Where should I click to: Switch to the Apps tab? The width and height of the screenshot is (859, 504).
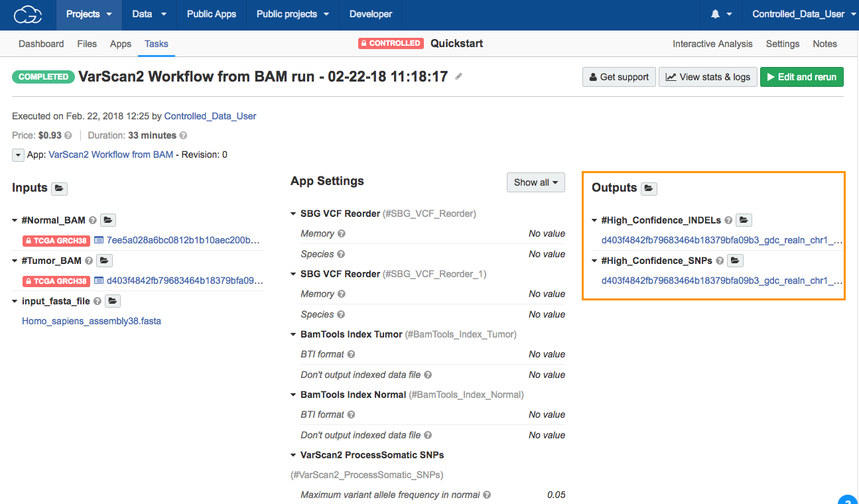[121, 44]
